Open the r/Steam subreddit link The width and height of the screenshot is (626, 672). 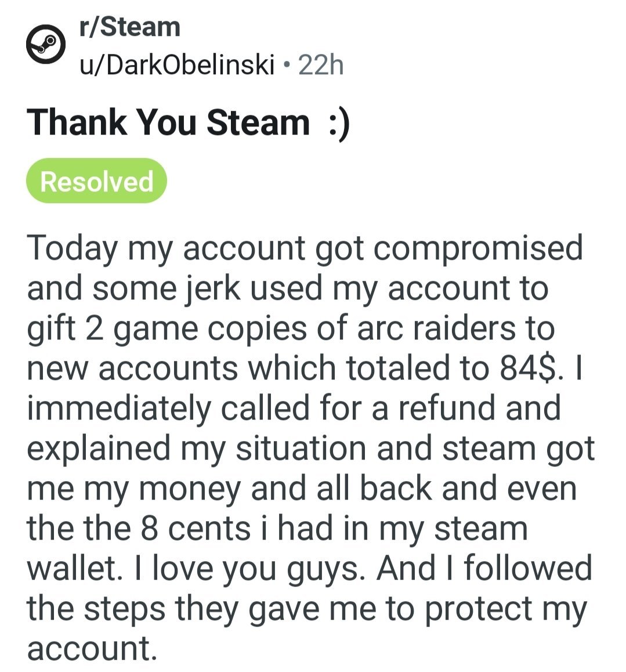pos(129,28)
